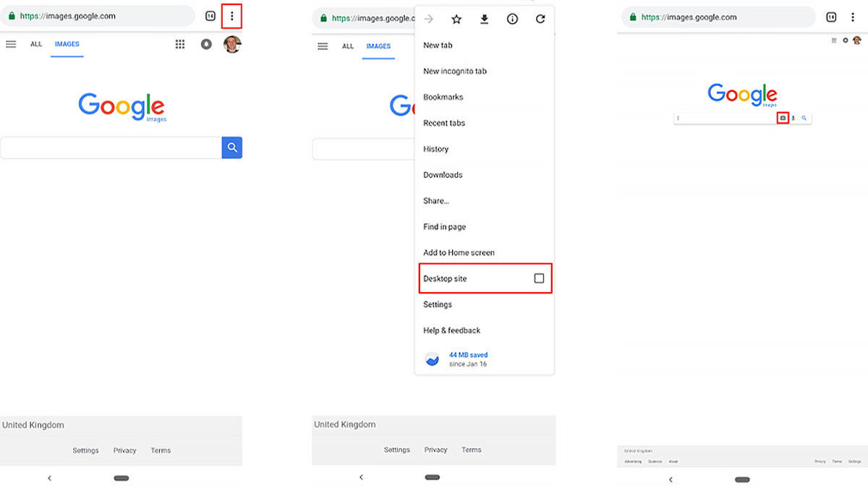Image resolution: width=868 pixels, height=488 pixels.
Task: Tap the Android back arrow in first screenshot
Action: (49, 478)
